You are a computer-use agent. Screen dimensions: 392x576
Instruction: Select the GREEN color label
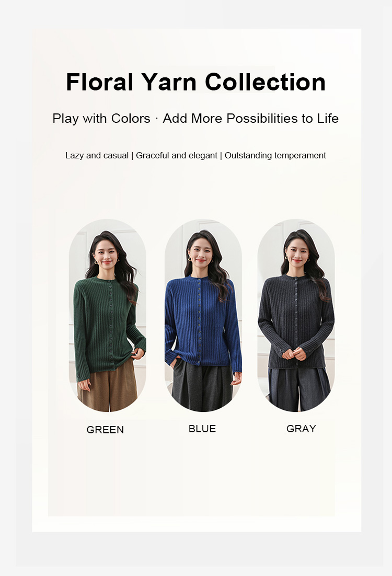coord(105,430)
